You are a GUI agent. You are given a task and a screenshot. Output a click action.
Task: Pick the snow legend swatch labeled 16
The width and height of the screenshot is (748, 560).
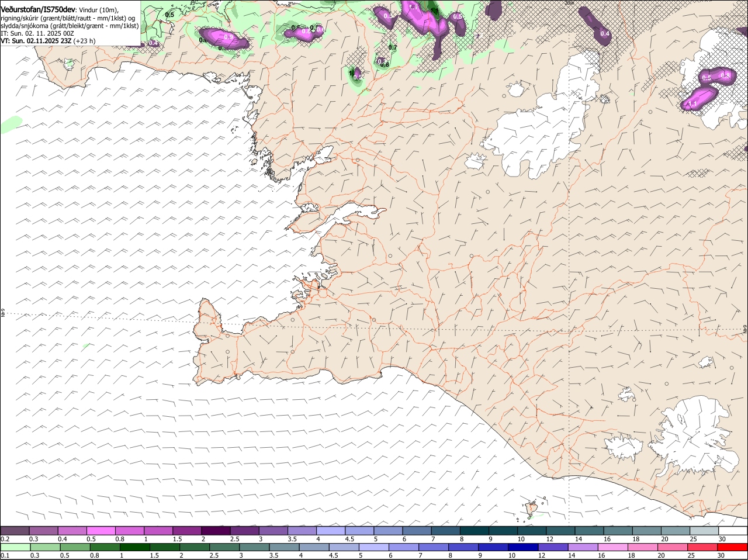(x=618, y=530)
